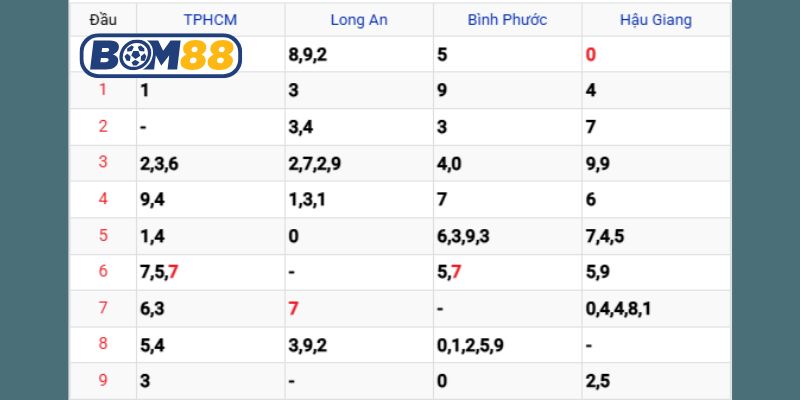The width and height of the screenshot is (800, 400).
Task: Select row number 6 in Đầu column
Action: [102, 272]
